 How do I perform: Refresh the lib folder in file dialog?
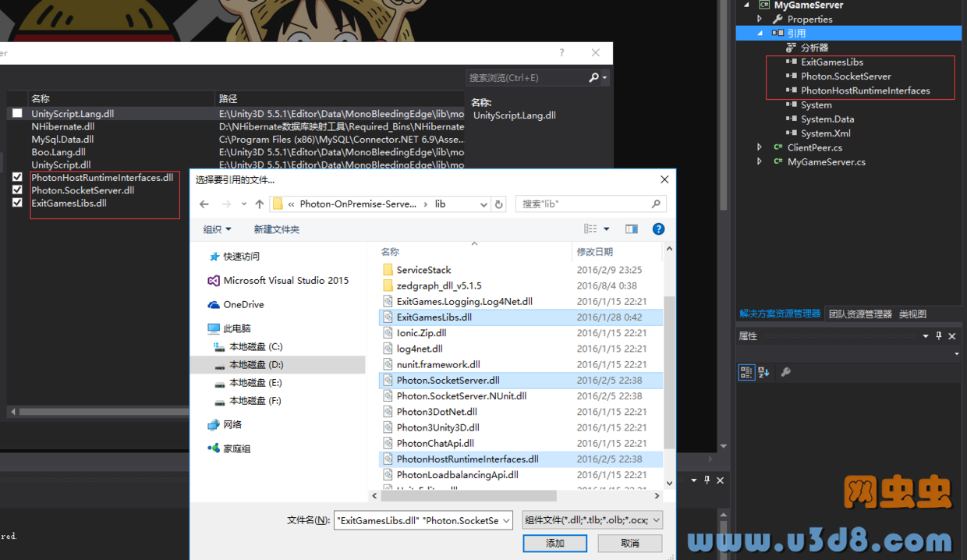coord(499,204)
